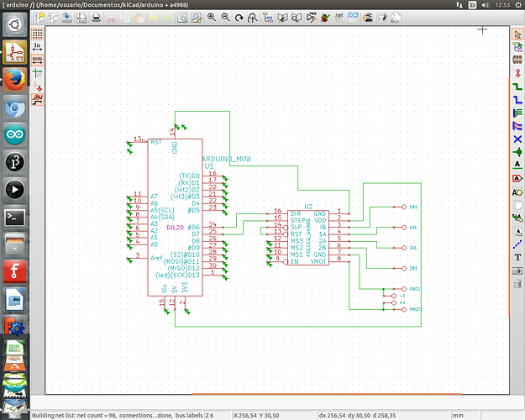Viewport: 525px width, 420px height.
Task: Undo the last command
Action: point(154,18)
